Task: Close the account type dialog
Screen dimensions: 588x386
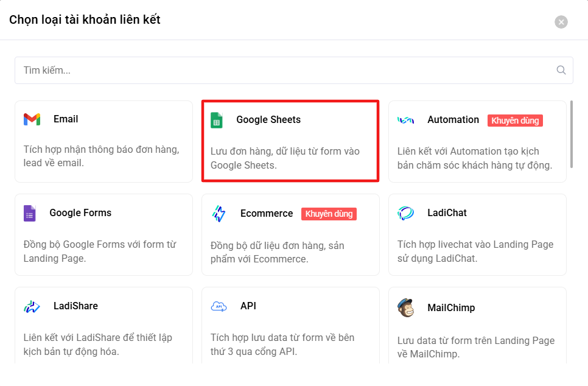Action: [561, 22]
